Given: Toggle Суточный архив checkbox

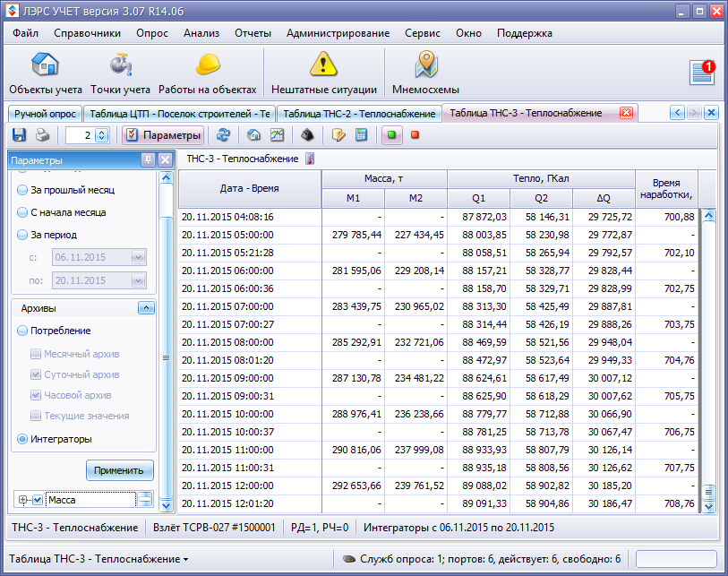Looking at the screenshot, I should pos(35,374).
